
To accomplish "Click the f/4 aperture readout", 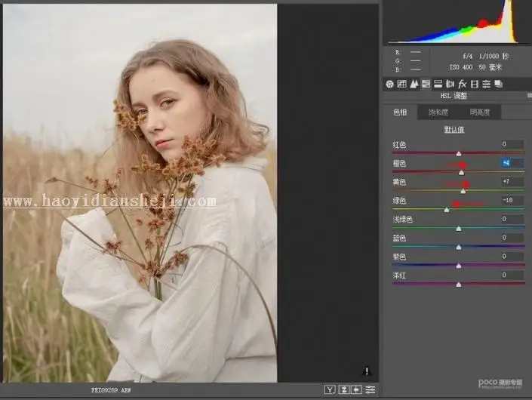I will 467,56.
